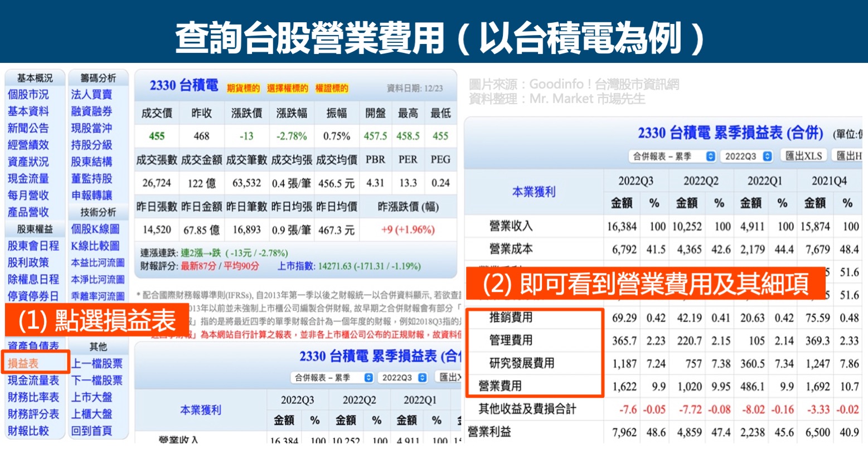
Task: Open the 股東結構 link
Action: point(91,162)
